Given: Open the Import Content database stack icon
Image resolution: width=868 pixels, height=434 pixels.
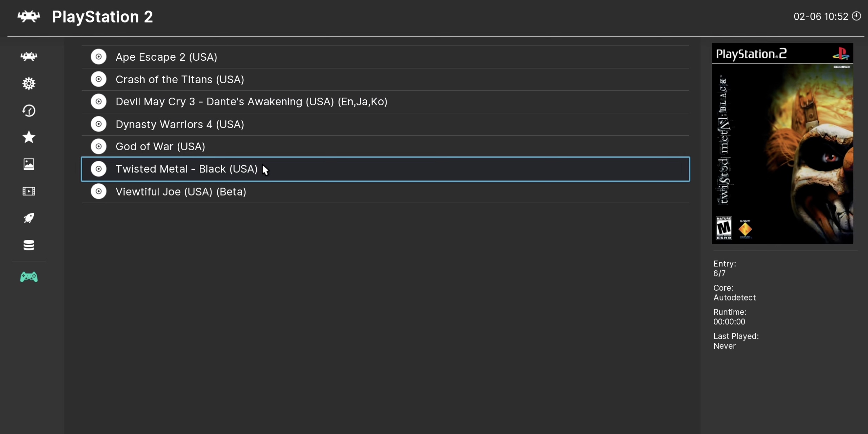Looking at the screenshot, I should 29,245.
